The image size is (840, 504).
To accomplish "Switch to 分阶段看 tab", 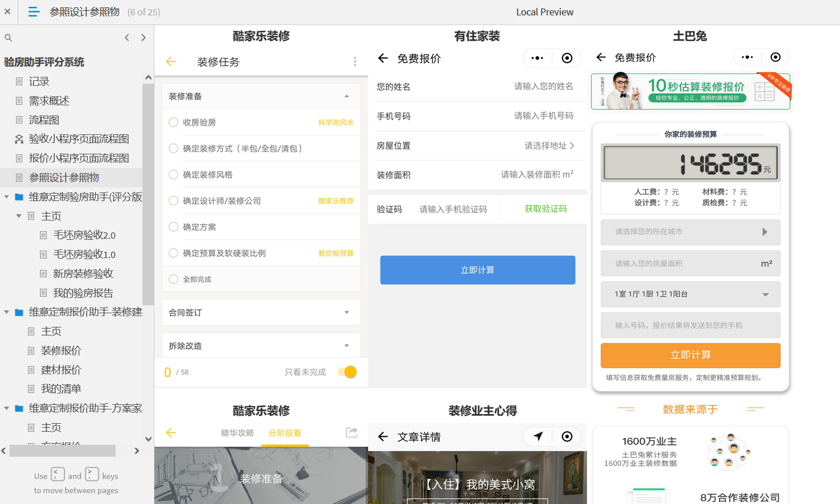I will [285, 433].
